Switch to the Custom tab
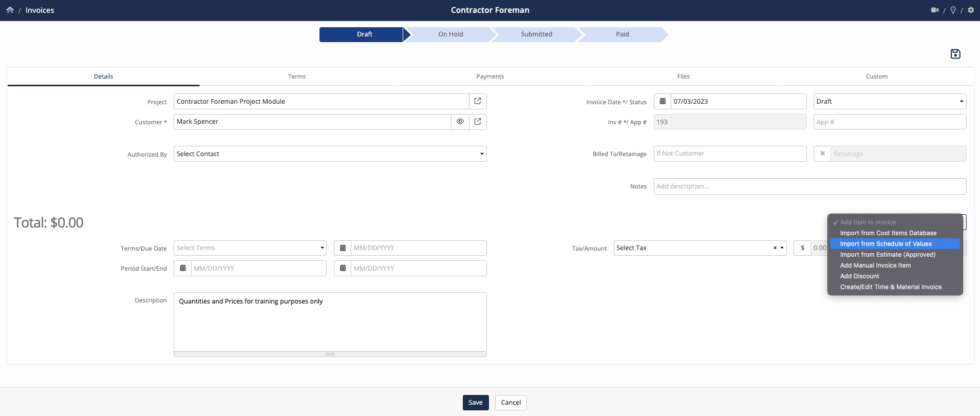The height and width of the screenshot is (416, 980). [x=877, y=77]
